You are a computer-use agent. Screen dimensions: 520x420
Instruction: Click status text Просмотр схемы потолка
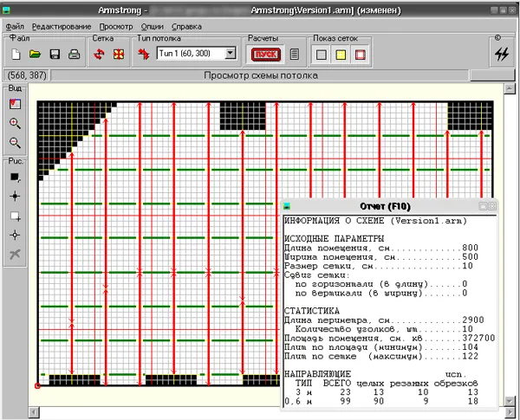(x=261, y=75)
